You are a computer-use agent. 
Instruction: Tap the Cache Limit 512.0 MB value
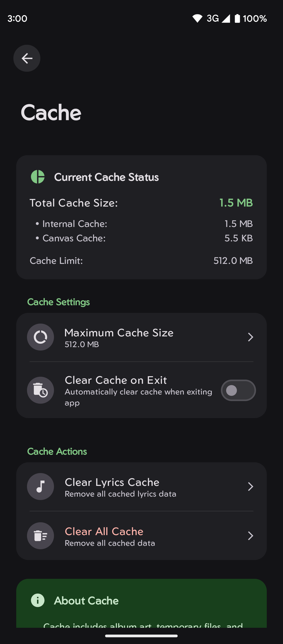(233, 261)
